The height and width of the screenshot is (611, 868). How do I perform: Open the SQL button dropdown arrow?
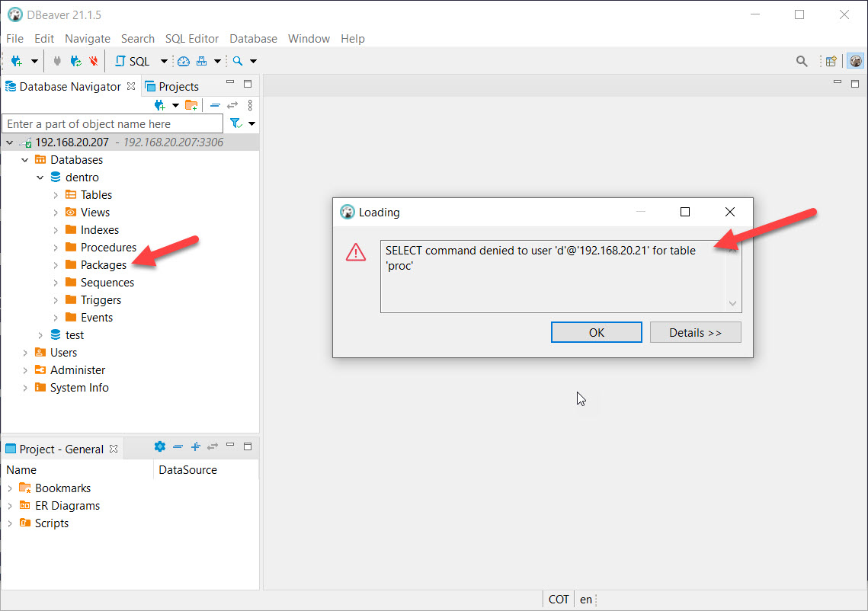164,61
